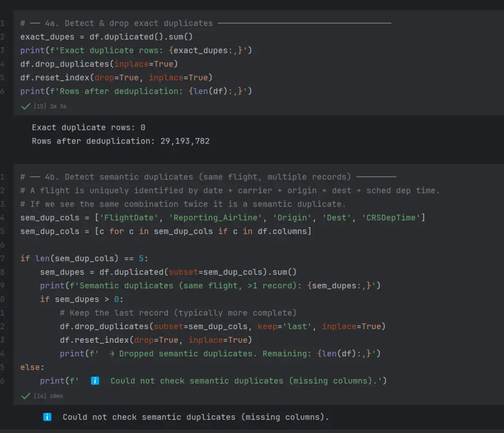The width and height of the screenshot is (504, 433).
Task: Click the 'if len(sem_dup_cols) == 5:' line
Action: coord(84,259)
